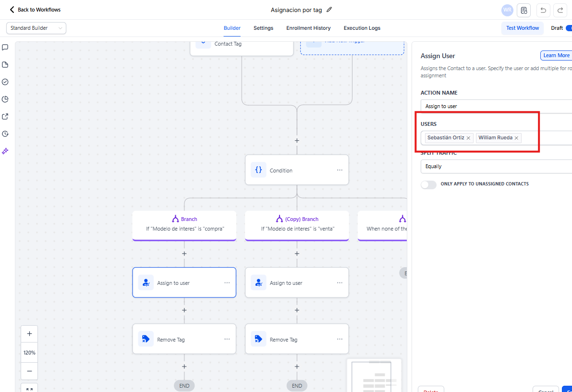This screenshot has height=392, width=572.
Task: Switch to the Settings tab
Action: point(263,28)
